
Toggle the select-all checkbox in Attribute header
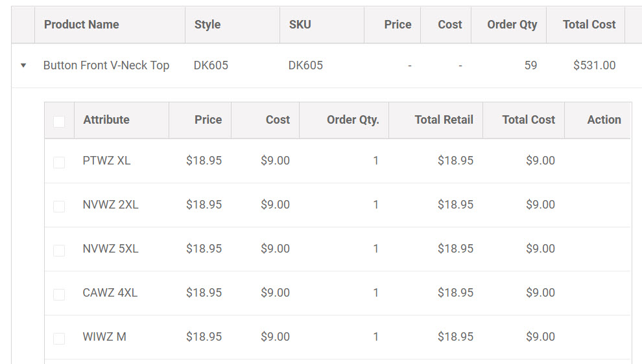59,122
